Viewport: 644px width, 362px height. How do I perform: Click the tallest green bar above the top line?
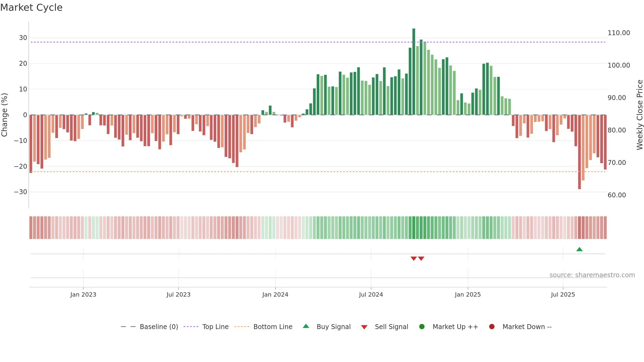414,72
